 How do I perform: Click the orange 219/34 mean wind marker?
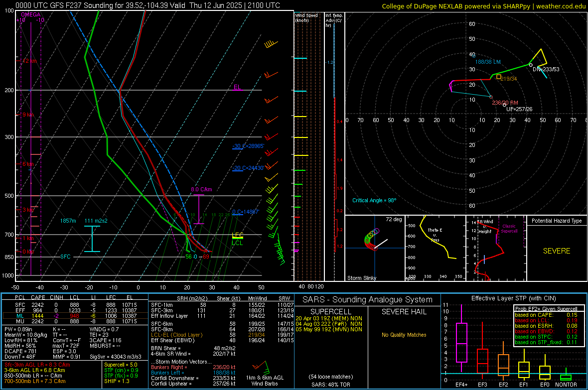click(499, 77)
